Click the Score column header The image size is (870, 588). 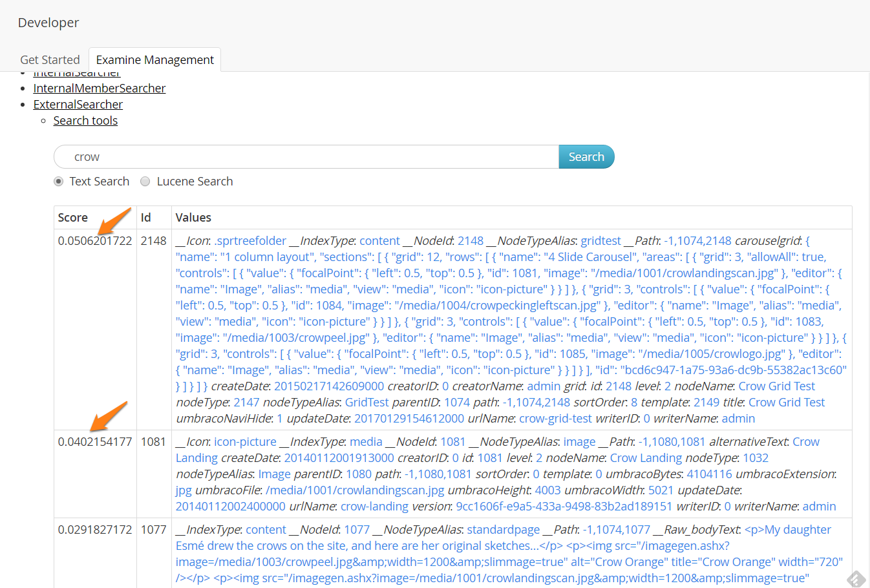pos(73,218)
